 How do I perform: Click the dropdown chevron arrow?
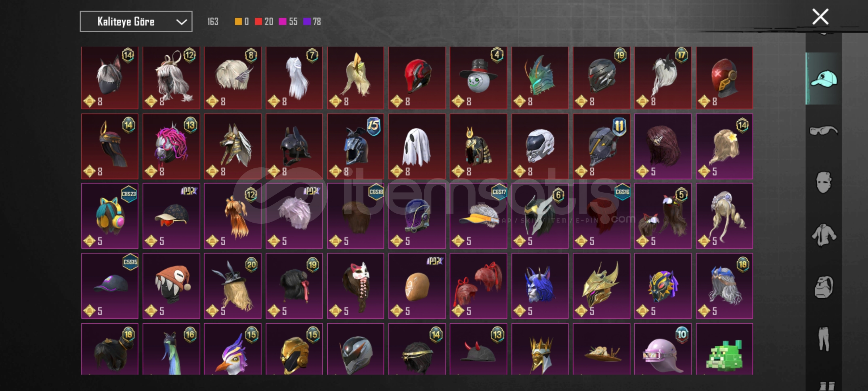[181, 22]
